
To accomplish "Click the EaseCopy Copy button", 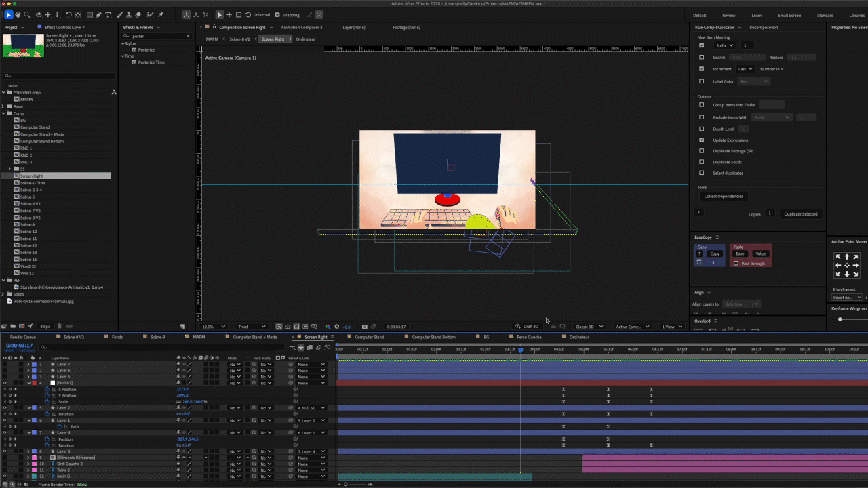I will (715, 253).
